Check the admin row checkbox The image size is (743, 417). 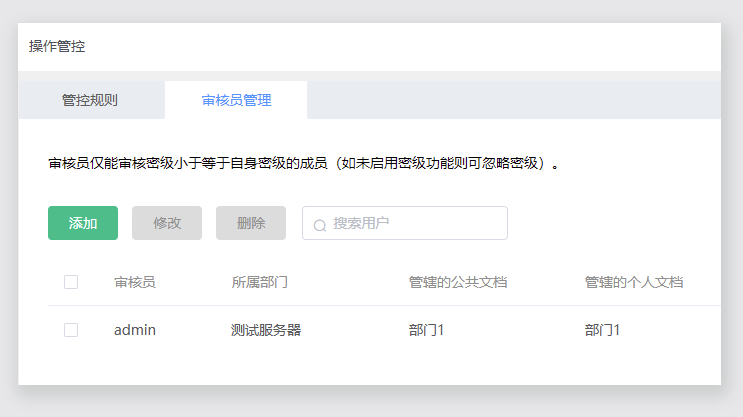pyautogui.click(x=71, y=330)
